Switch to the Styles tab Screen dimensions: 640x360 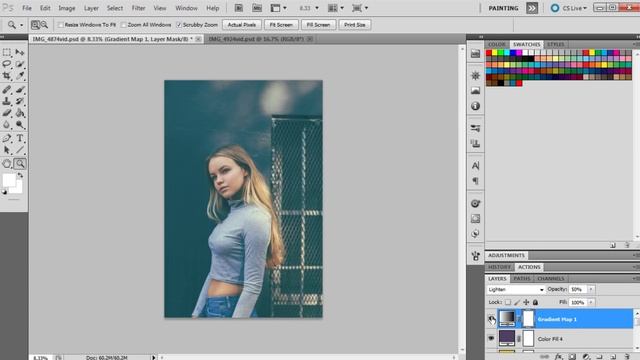click(x=556, y=44)
